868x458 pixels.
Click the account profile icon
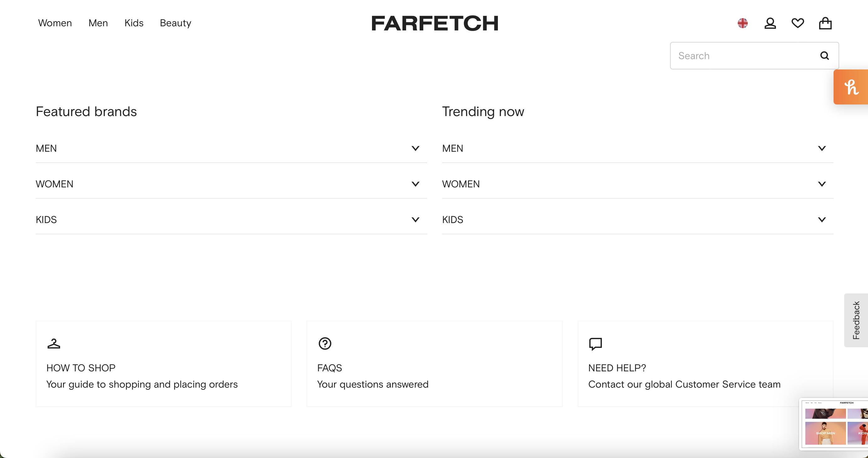coord(770,23)
